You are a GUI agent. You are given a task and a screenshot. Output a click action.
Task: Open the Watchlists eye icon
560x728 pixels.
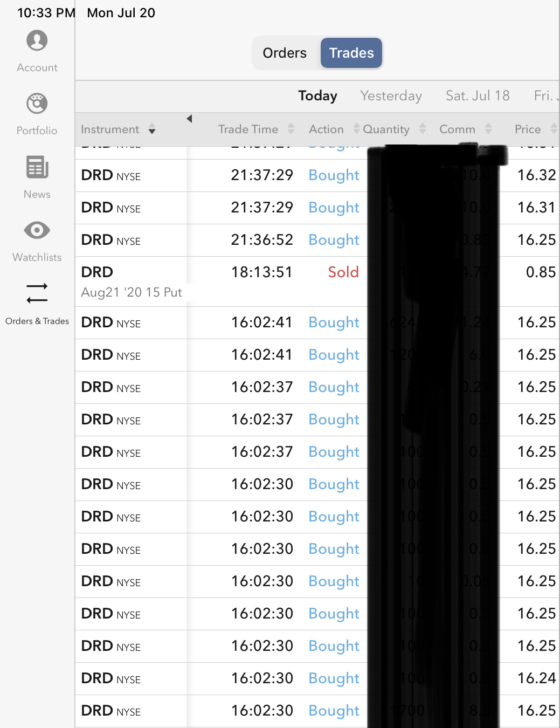coord(37,230)
